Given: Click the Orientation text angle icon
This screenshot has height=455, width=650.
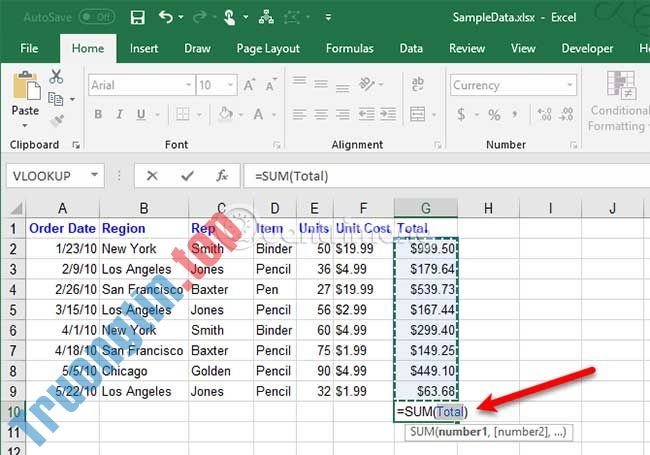Looking at the screenshot, I should point(367,85).
